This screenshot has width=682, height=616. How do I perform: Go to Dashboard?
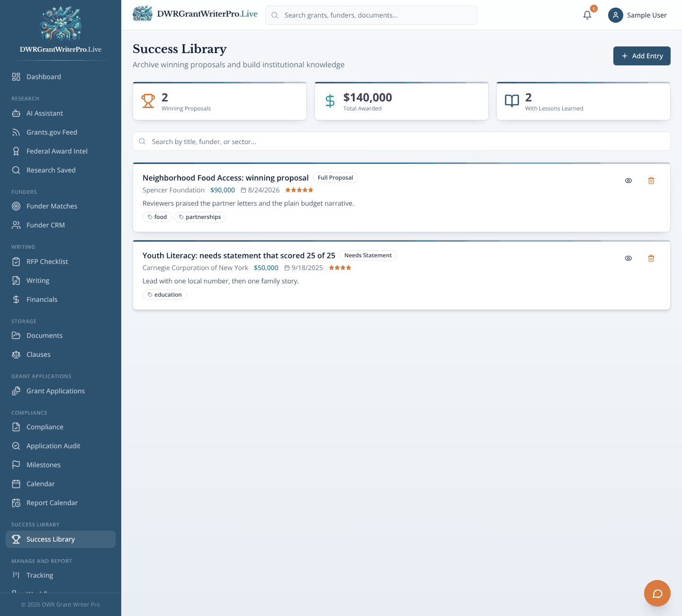click(61, 77)
